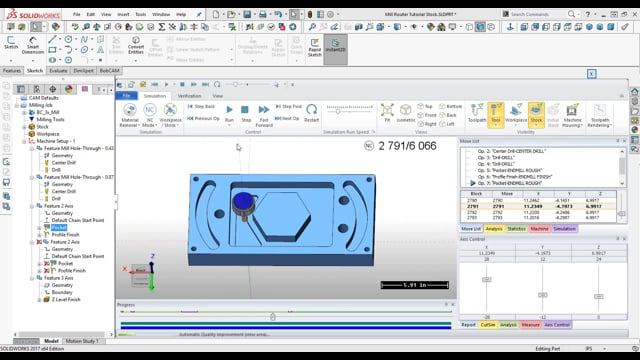The height and width of the screenshot is (360, 640).
Task: Select the Pocket operation in the tree
Action: pos(59,228)
